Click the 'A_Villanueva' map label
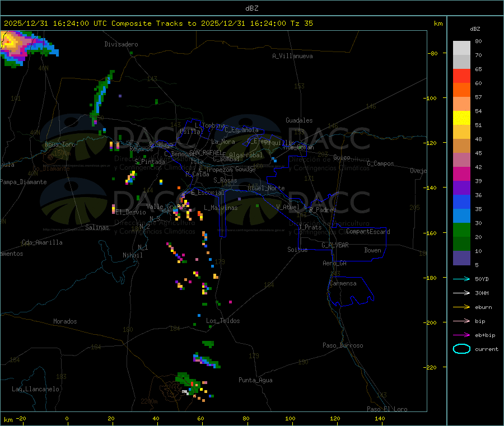 292,56
